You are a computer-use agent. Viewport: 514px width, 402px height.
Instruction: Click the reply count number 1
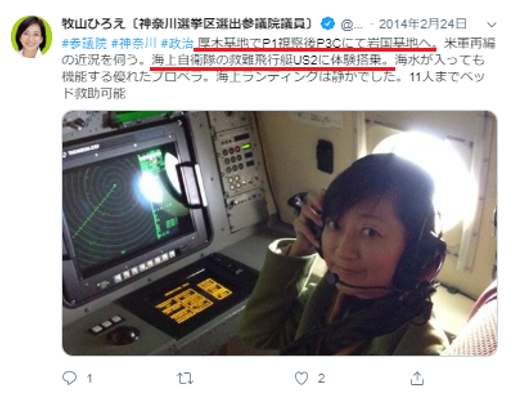pos(89,379)
